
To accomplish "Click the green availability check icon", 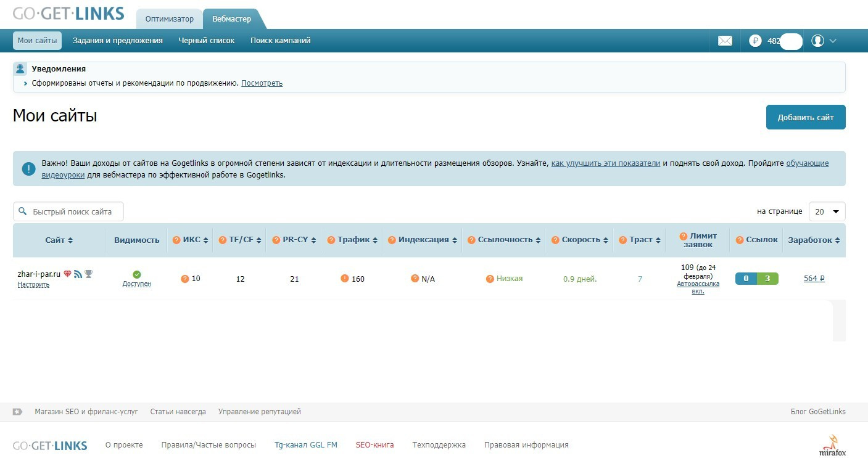I will 137,274.
